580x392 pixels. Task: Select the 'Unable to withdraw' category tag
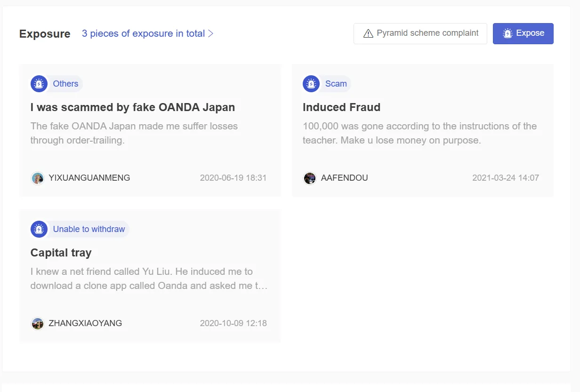tap(89, 229)
